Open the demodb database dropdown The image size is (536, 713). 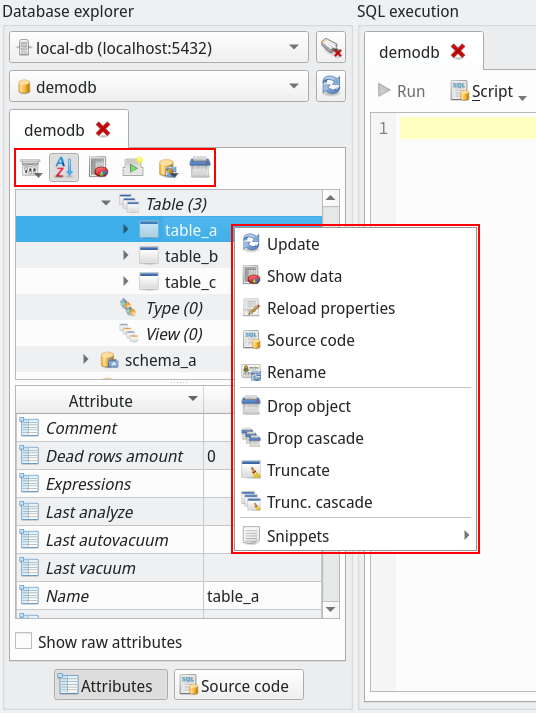coord(159,86)
